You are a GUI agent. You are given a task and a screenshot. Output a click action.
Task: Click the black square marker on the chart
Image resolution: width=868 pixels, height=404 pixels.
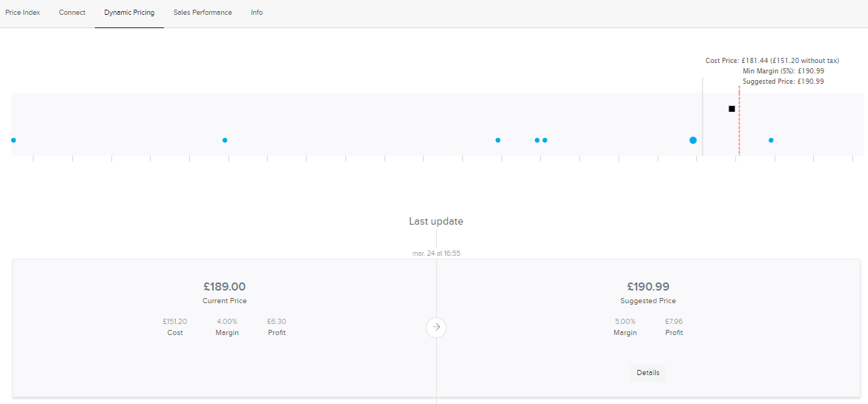pyautogui.click(x=731, y=109)
